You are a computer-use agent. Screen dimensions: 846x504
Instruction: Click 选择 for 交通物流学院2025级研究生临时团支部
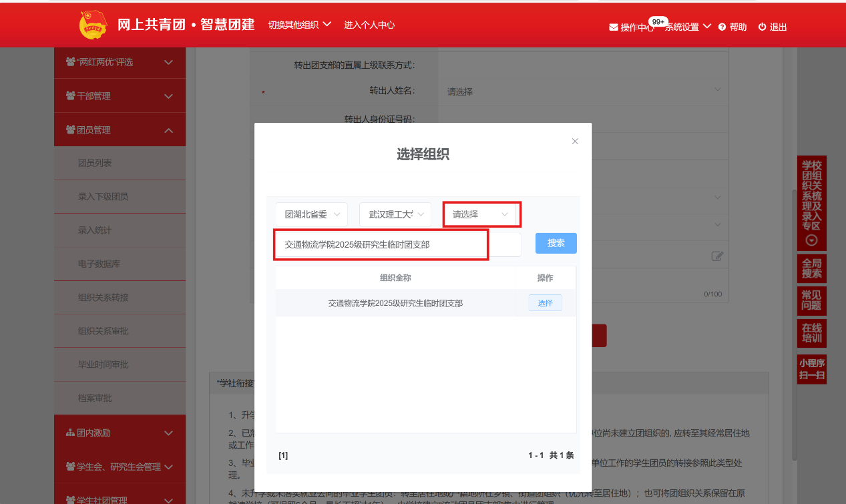pyautogui.click(x=545, y=303)
